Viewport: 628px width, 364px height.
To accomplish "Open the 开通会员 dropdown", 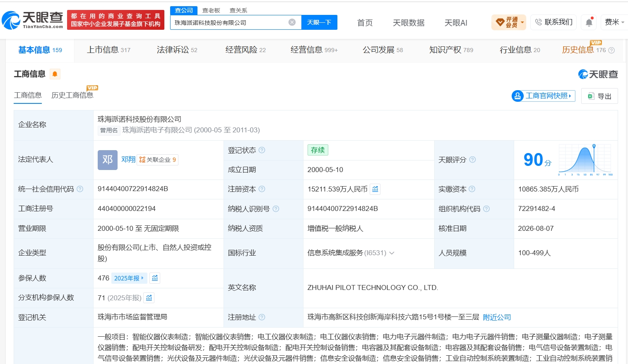I will [x=509, y=22].
